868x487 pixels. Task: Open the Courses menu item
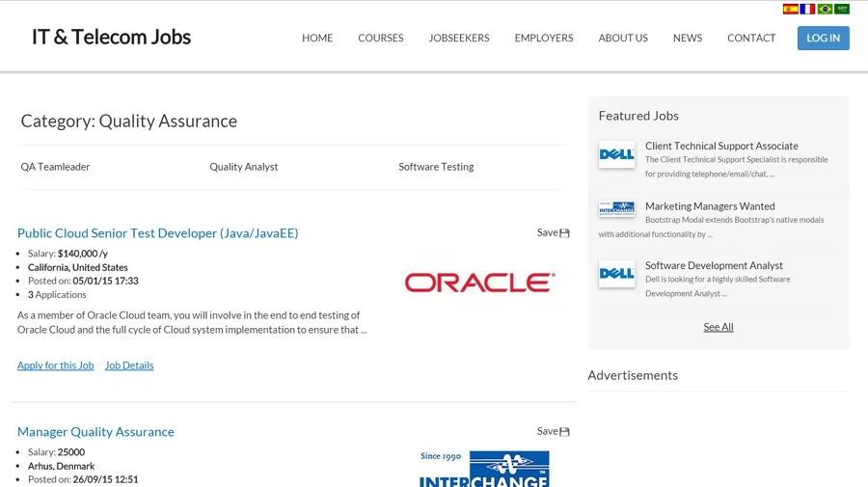(380, 38)
